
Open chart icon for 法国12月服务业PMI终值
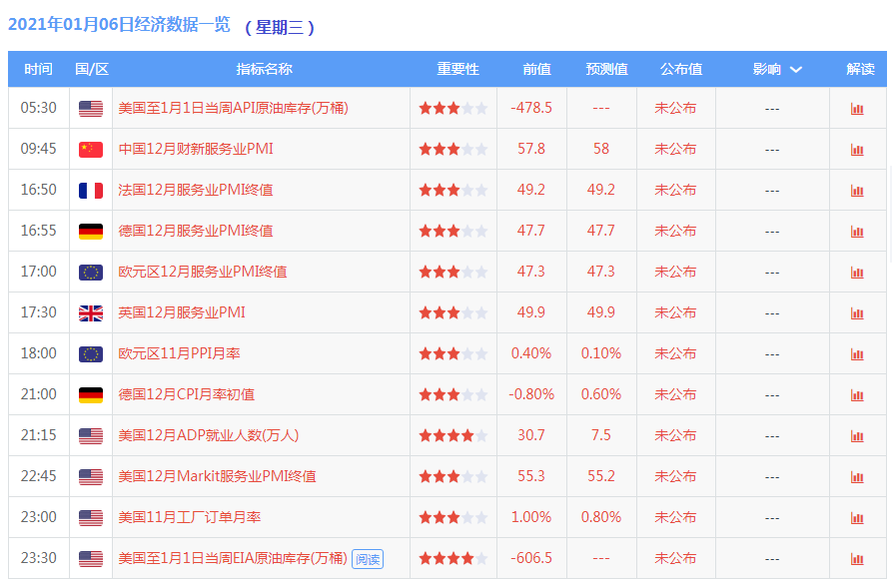tap(856, 190)
